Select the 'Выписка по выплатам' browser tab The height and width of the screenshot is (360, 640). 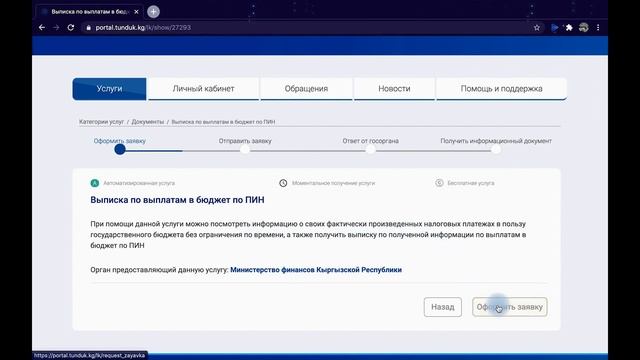(89, 12)
